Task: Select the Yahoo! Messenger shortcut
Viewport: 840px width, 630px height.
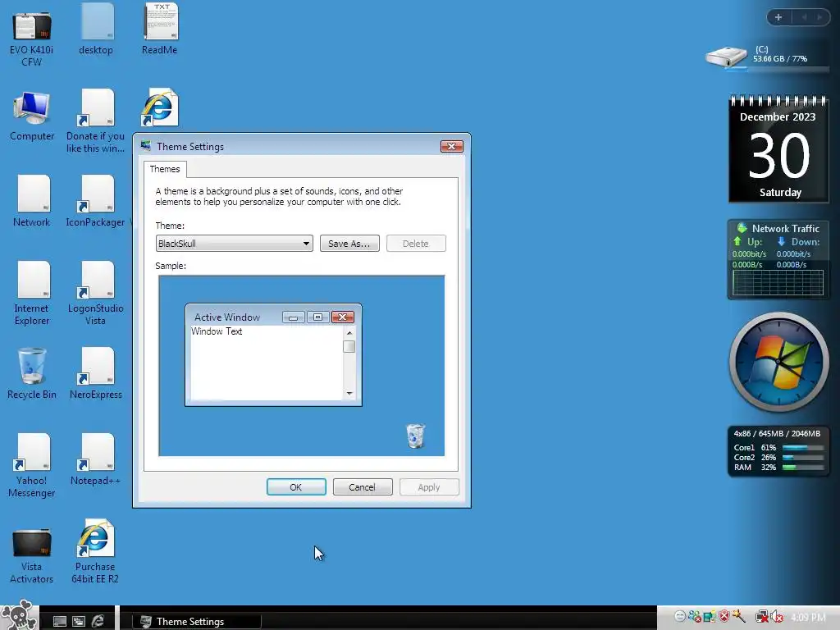Action: point(32,466)
